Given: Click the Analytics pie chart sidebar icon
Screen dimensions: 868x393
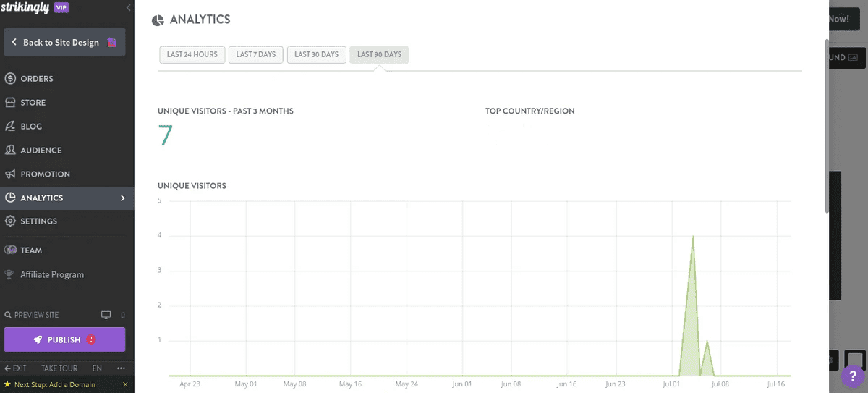Looking at the screenshot, I should coord(10,198).
